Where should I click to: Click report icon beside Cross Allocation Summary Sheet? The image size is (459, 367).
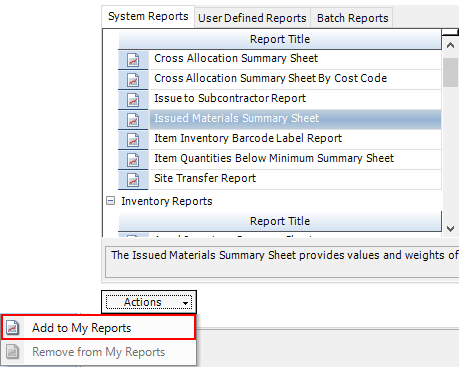(x=133, y=60)
